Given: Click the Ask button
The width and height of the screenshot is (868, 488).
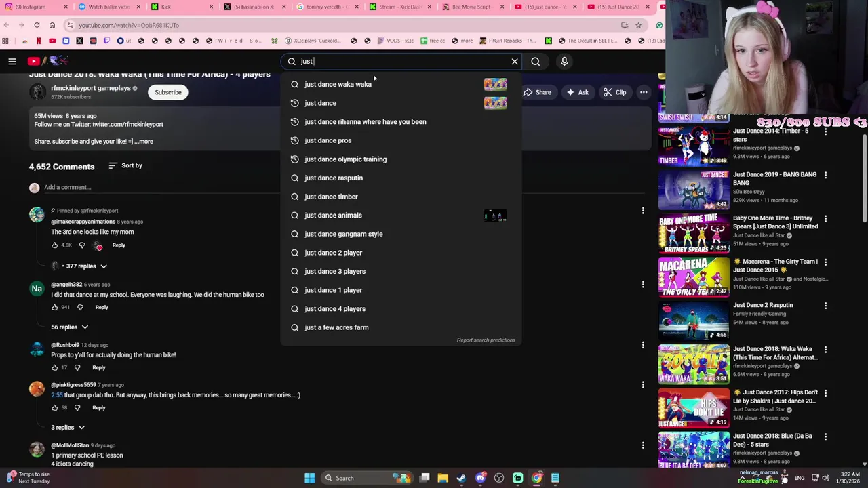Looking at the screenshot, I should coord(577,92).
